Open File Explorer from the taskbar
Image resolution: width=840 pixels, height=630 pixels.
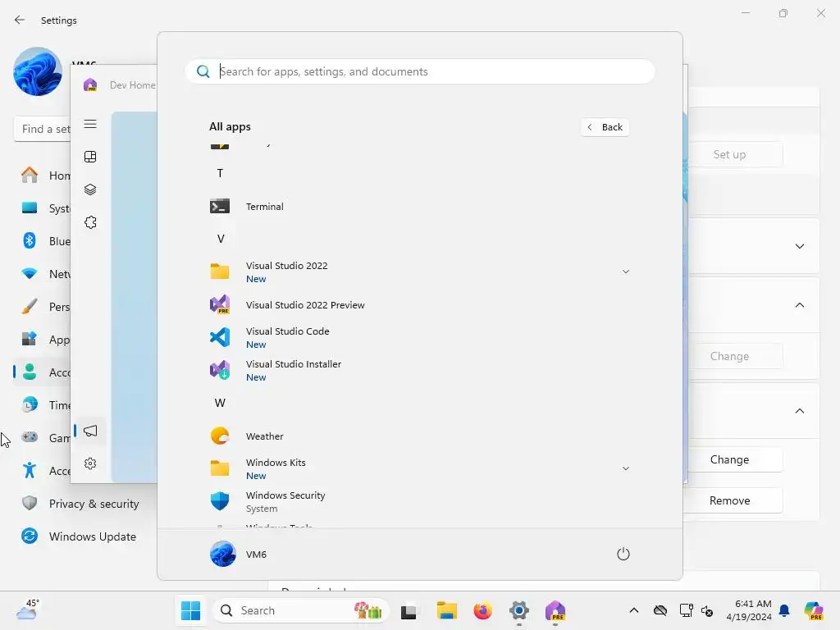click(447, 610)
